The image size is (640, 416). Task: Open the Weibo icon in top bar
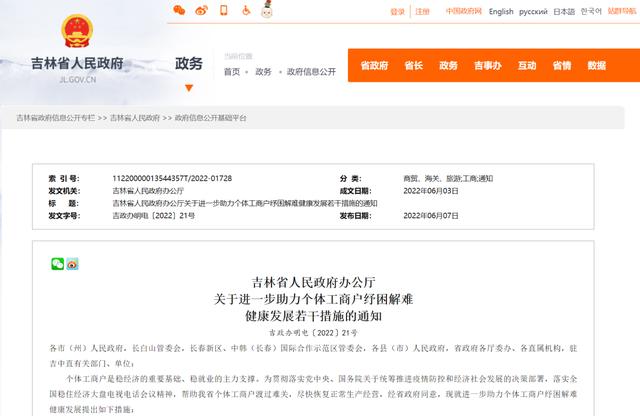201,10
